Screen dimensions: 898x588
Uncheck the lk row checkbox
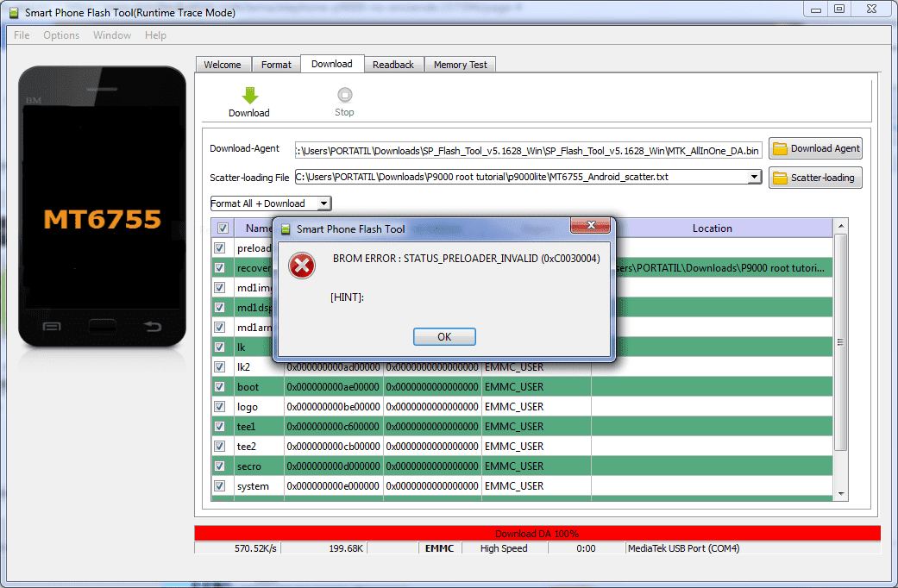click(219, 347)
